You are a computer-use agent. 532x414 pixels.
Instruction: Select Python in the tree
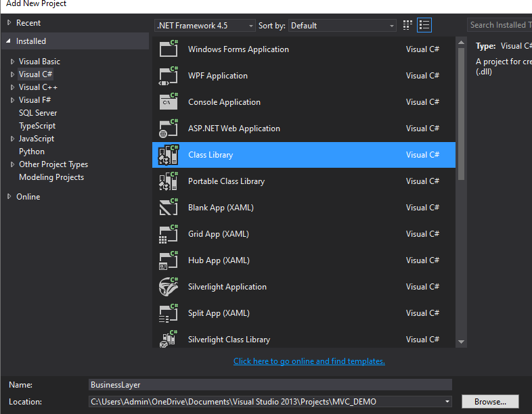32,152
